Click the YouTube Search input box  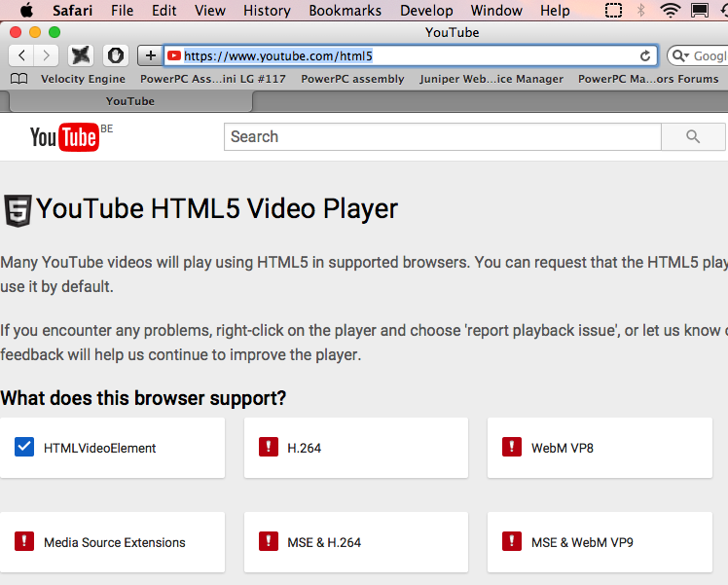point(443,137)
